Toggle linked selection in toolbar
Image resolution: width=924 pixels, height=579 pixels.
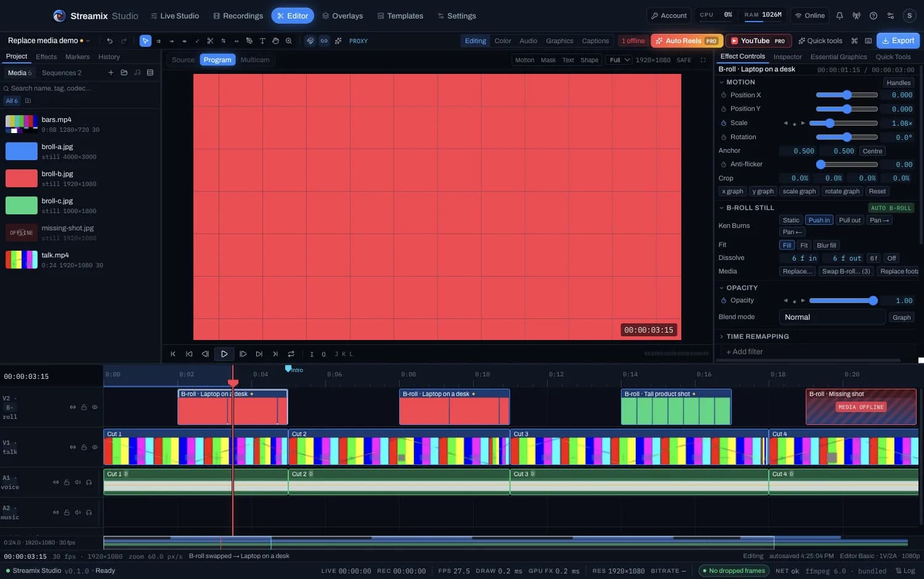[x=324, y=41]
